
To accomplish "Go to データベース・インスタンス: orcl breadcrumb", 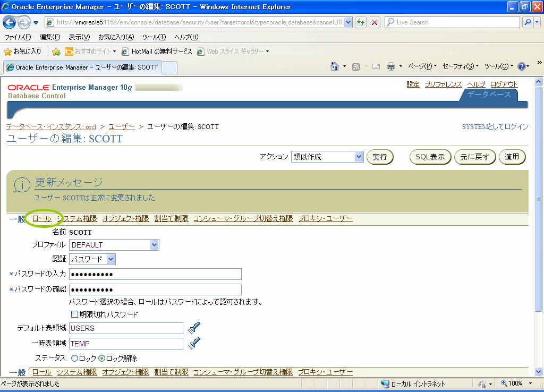I will pyautogui.click(x=51, y=126).
